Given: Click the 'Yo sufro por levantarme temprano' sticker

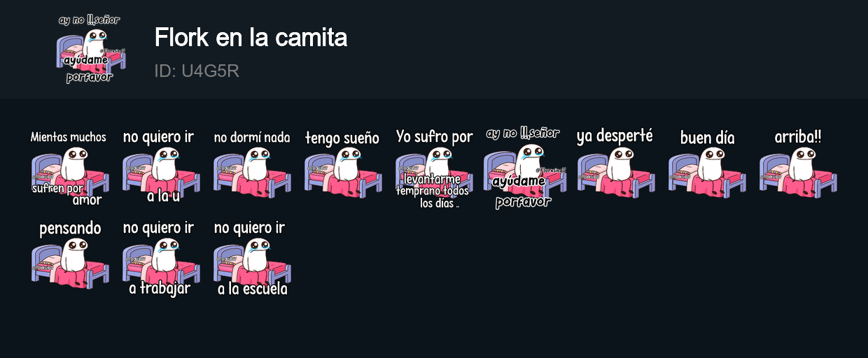Looking at the screenshot, I should tap(434, 169).
